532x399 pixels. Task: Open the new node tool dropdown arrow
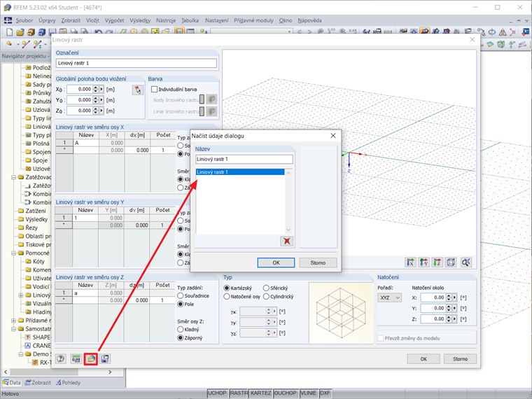coord(17,44)
